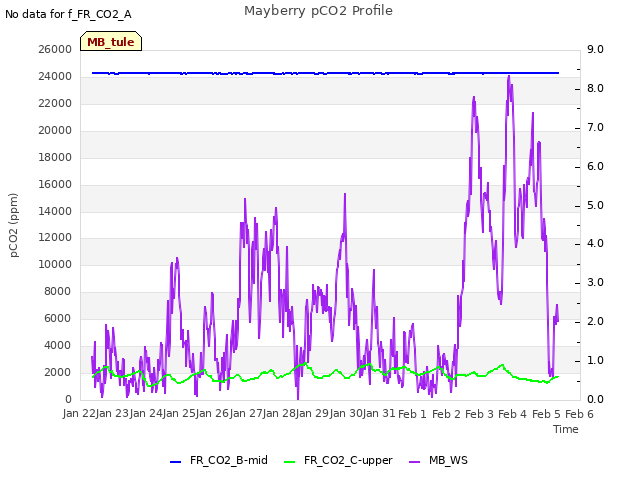Click the Jan 26 x-axis tick label
The height and width of the screenshot is (480, 640).
click(x=212, y=413)
